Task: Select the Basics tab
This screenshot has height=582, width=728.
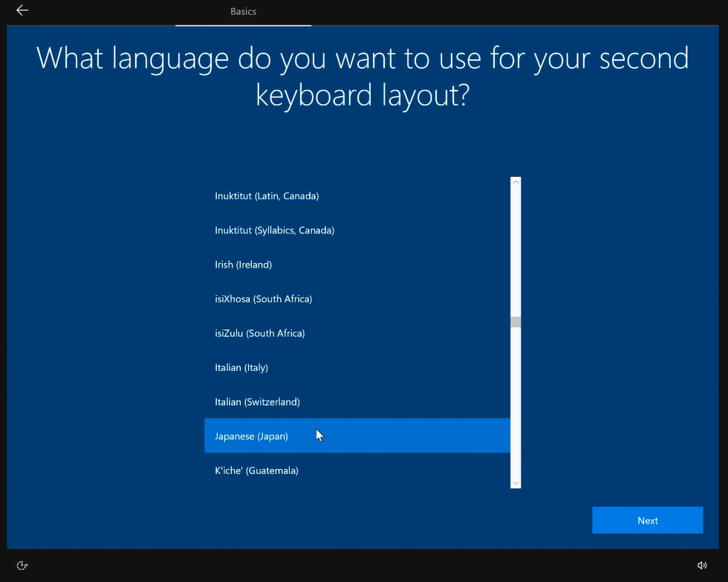Action: tap(243, 11)
